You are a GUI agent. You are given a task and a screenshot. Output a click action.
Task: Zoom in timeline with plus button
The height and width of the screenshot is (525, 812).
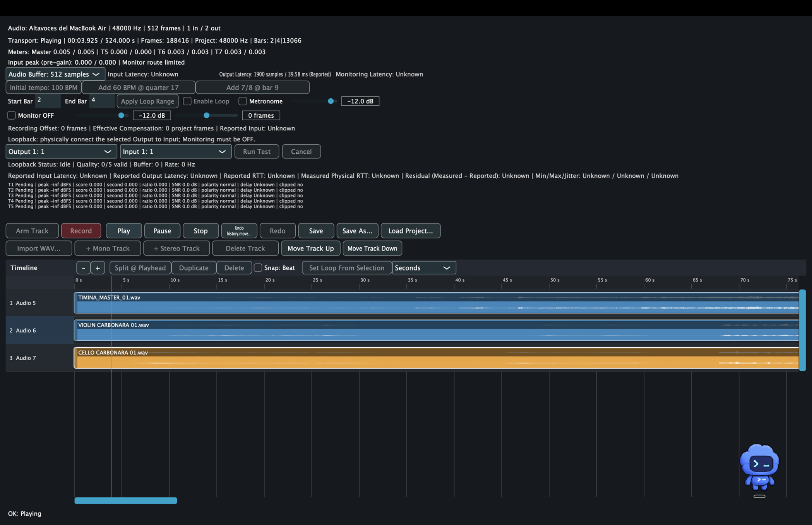98,268
